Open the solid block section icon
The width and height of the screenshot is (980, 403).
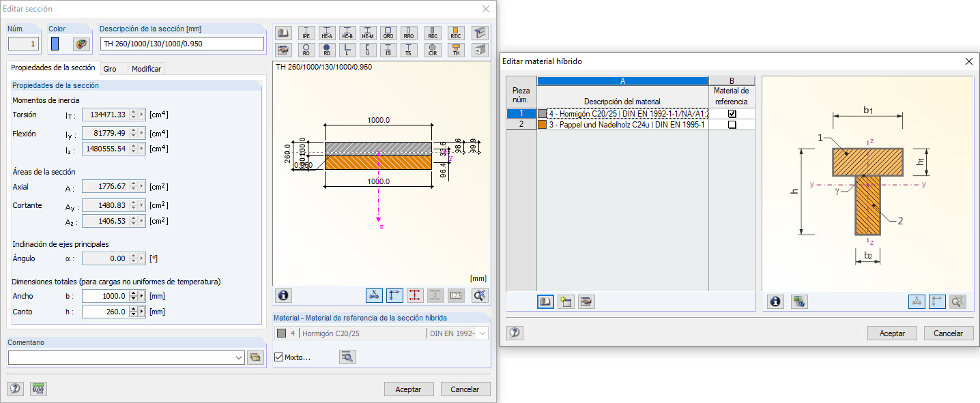[x=480, y=50]
